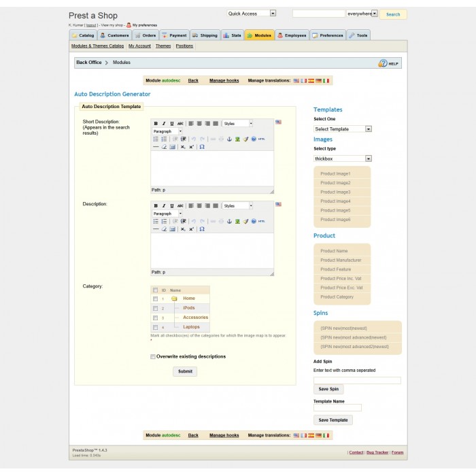This screenshot has width=476, height=476.
Task: Toggle Underline in Description editor
Action: (172, 206)
